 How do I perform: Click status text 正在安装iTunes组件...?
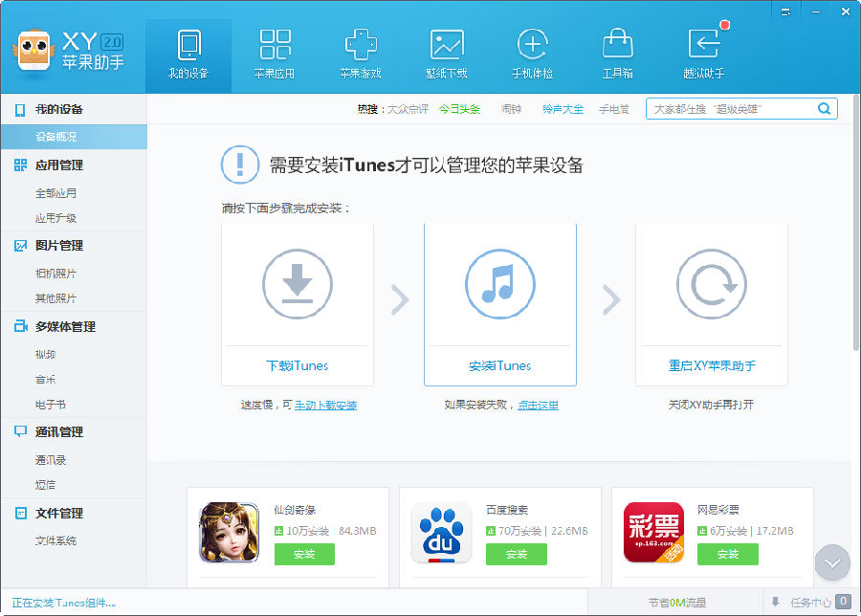coord(64,603)
